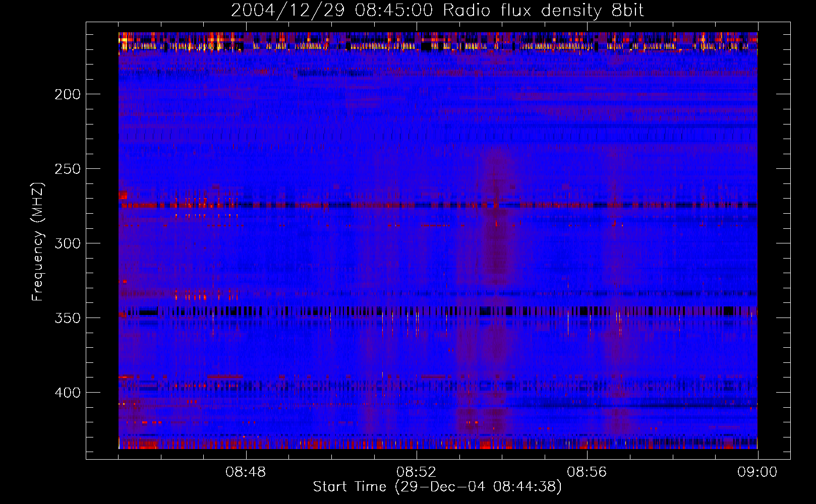Click the 08:56 time tick label
The height and width of the screenshot is (504, 816).
(587, 472)
